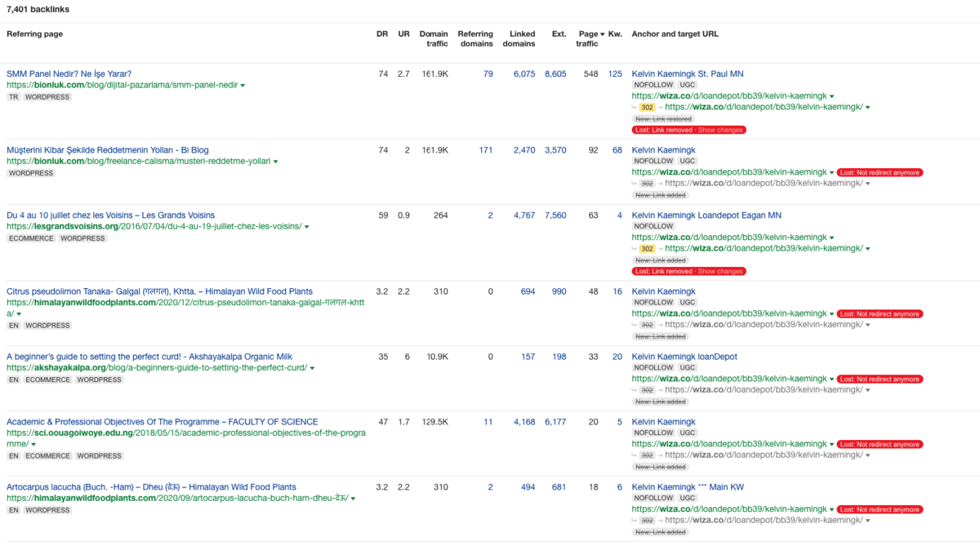Image resolution: width=980 pixels, height=546 pixels.
Task: Click 'Müşterini Kibar Şekilde Reddetmenin Yolları' title link
Action: [x=107, y=150]
